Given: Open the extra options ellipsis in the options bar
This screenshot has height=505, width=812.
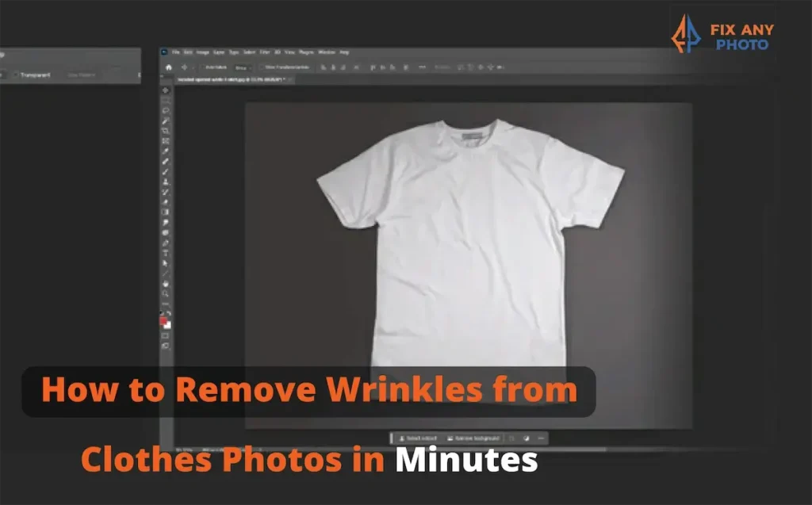Looking at the screenshot, I should tap(423, 67).
